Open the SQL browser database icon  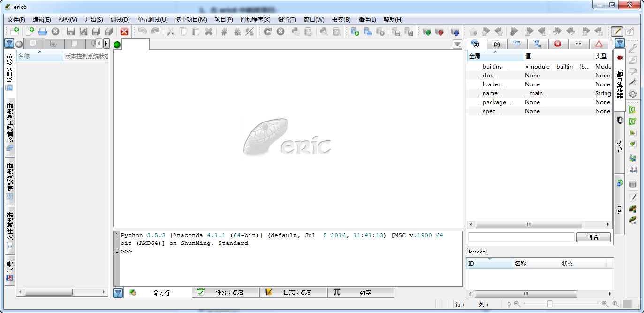coord(632,184)
